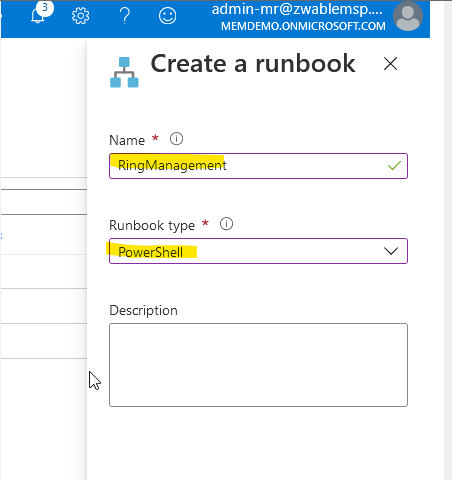Select the runbook hierarchy icon in header
This screenshot has width=452, height=480.
pos(124,72)
